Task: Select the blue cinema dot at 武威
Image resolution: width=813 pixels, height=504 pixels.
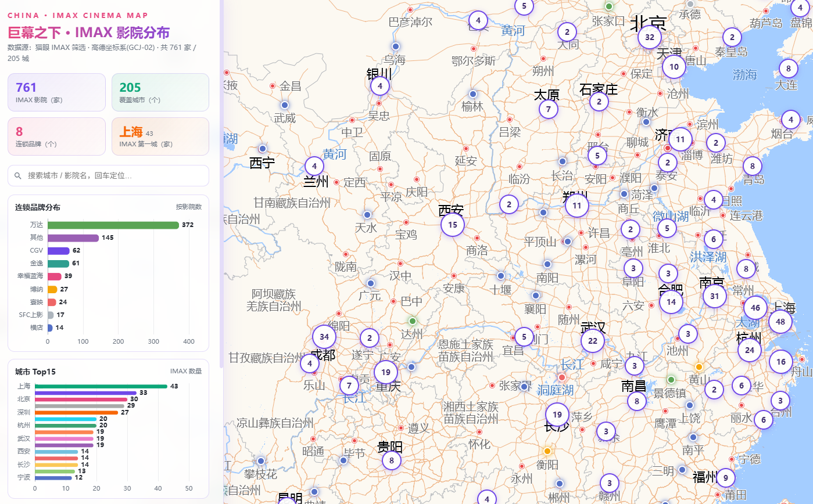Action: point(284,105)
